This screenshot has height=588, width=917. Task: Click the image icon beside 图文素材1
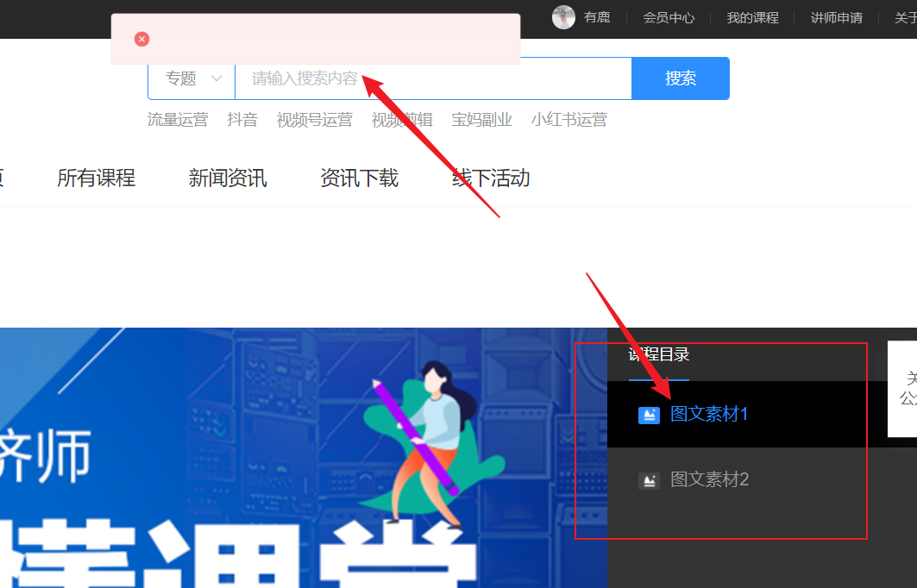pos(649,415)
